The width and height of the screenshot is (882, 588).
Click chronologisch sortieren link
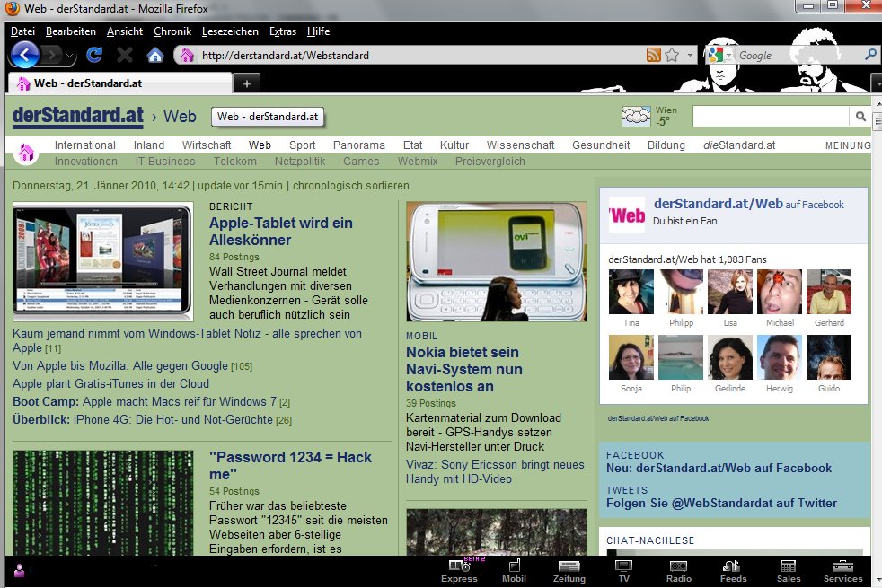click(351, 186)
